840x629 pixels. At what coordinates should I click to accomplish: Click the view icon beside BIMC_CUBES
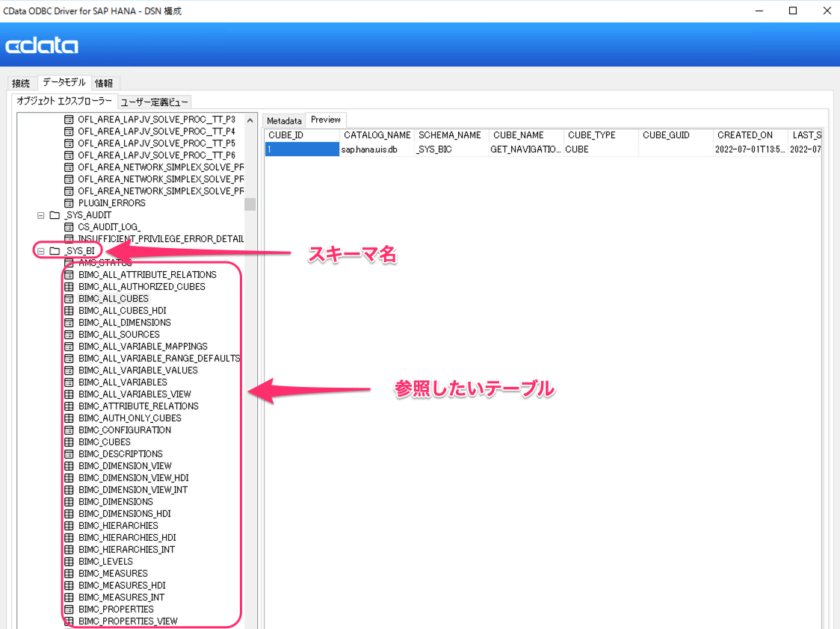click(x=69, y=442)
